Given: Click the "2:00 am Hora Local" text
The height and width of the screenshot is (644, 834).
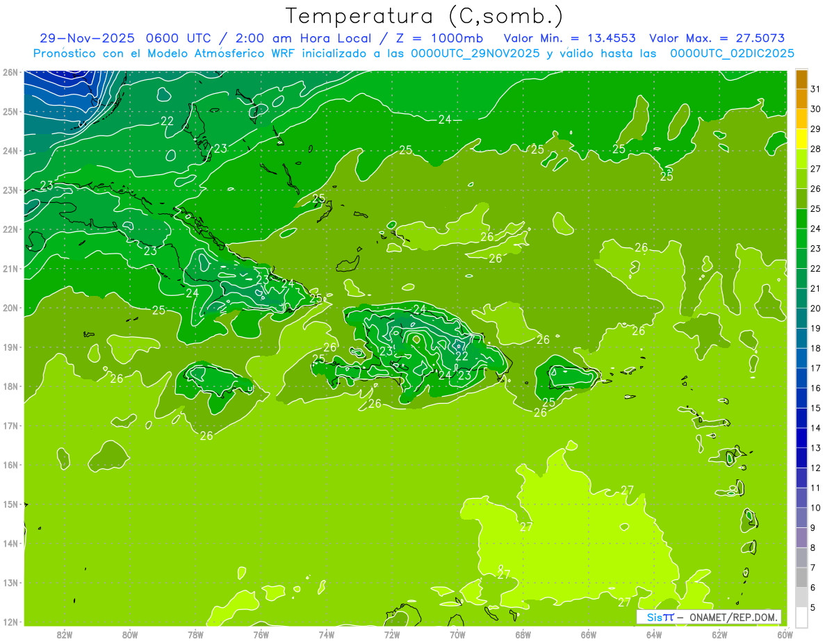Looking at the screenshot, I should [x=308, y=38].
